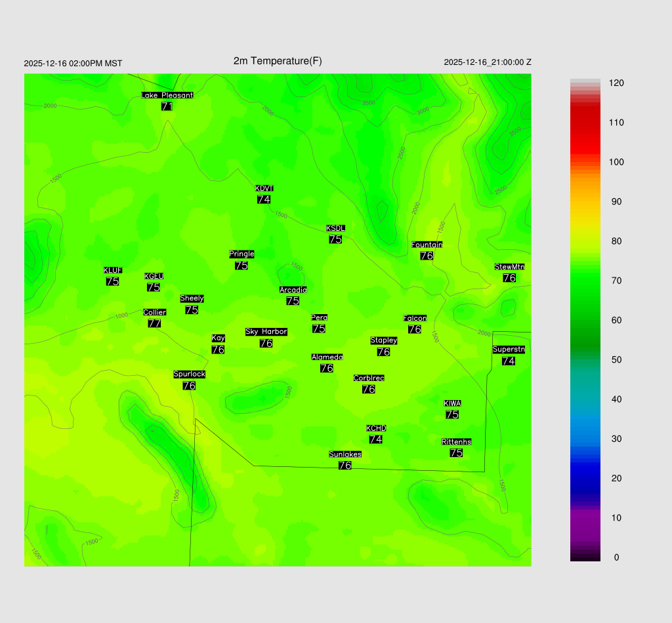Click the Collier station's 77 reading

tap(154, 323)
